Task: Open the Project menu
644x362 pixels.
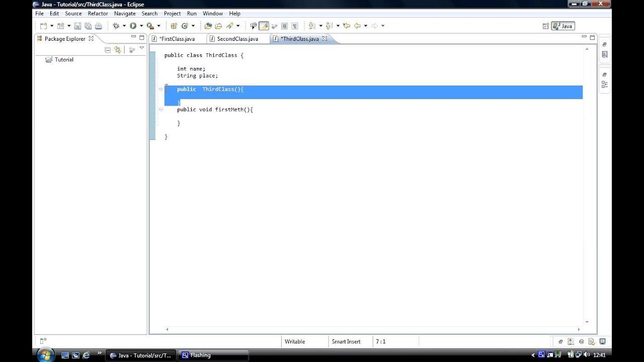Action: click(172, 14)
